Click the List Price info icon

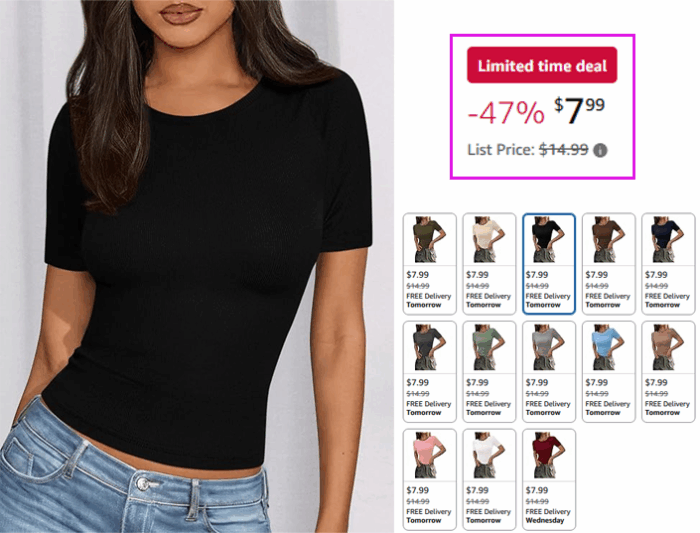pos(600,150)
